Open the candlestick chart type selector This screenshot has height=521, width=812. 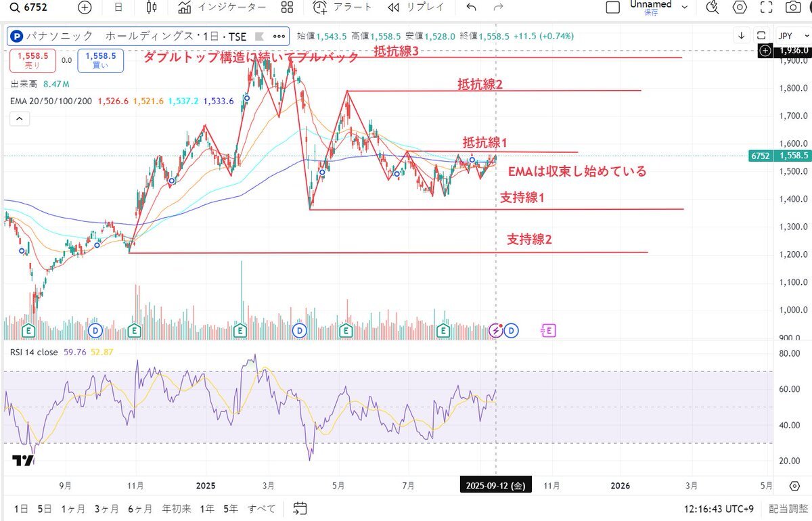point(152,7)
